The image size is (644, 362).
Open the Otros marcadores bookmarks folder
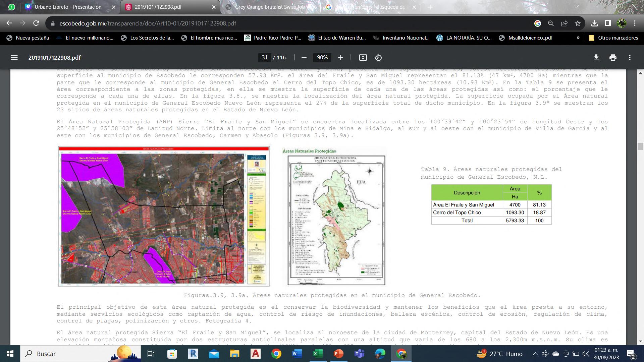[613, 38]
